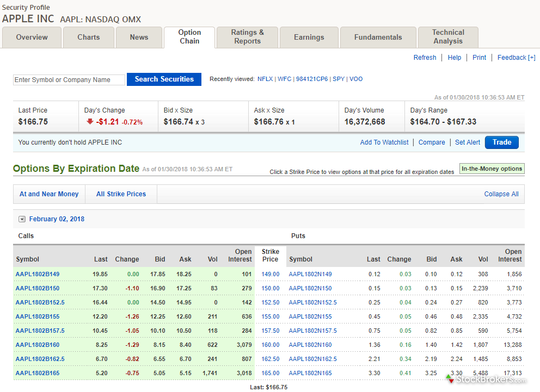
Task: Click the Day's Volume value 16,372,668
Action: click(x=365, y=122)
